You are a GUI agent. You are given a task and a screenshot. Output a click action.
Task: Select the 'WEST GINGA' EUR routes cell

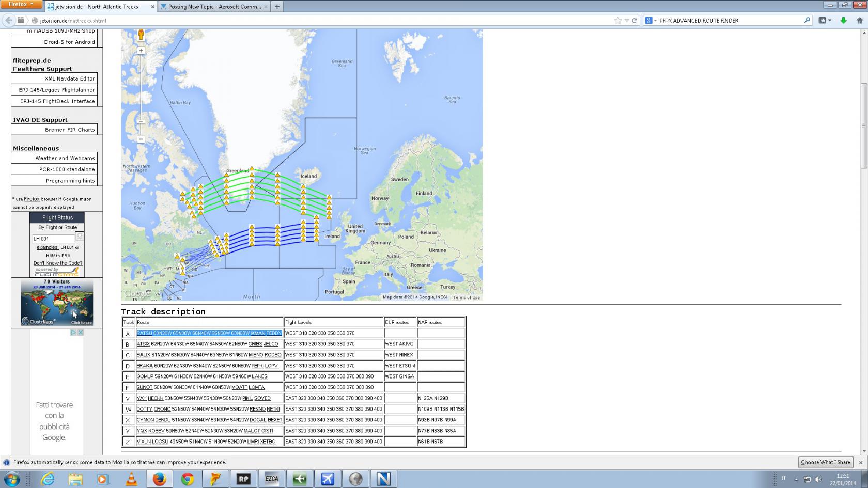click(x=400, y=376)
